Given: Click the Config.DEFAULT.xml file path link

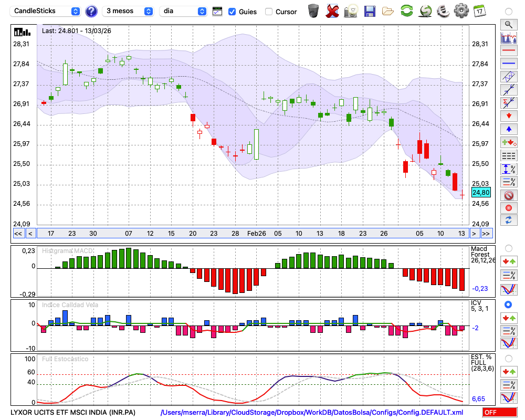Looking at the screenshot, I should [312, 413].
